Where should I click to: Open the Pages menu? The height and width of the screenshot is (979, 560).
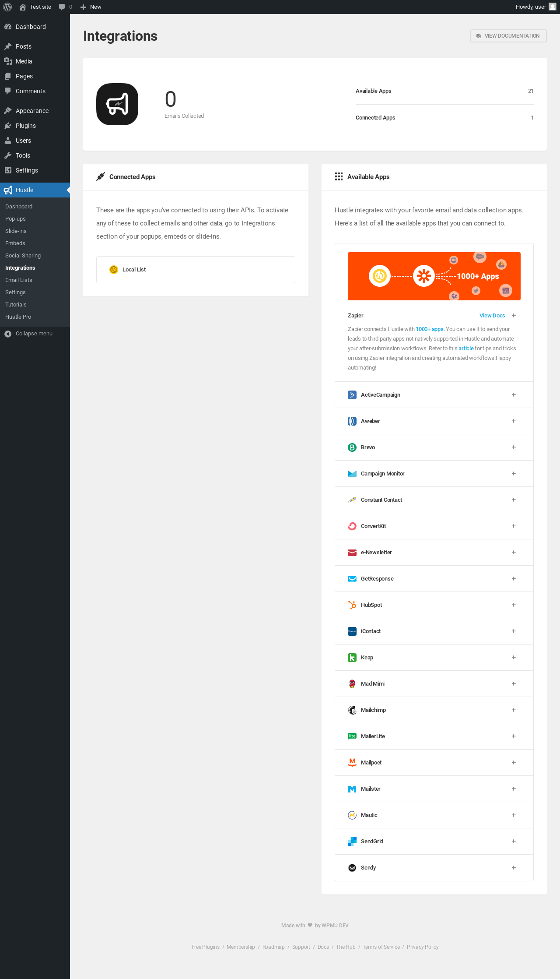[x=35, y=76]
